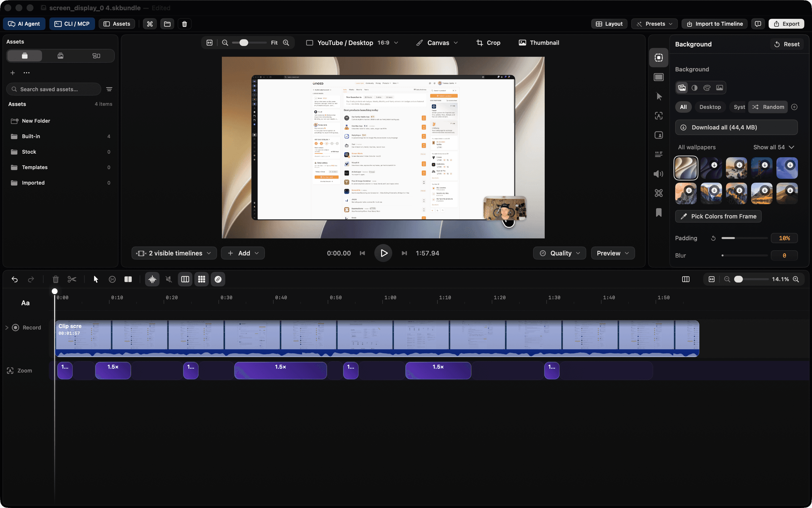Switch to gradient background type tab

tap(694, 88)
